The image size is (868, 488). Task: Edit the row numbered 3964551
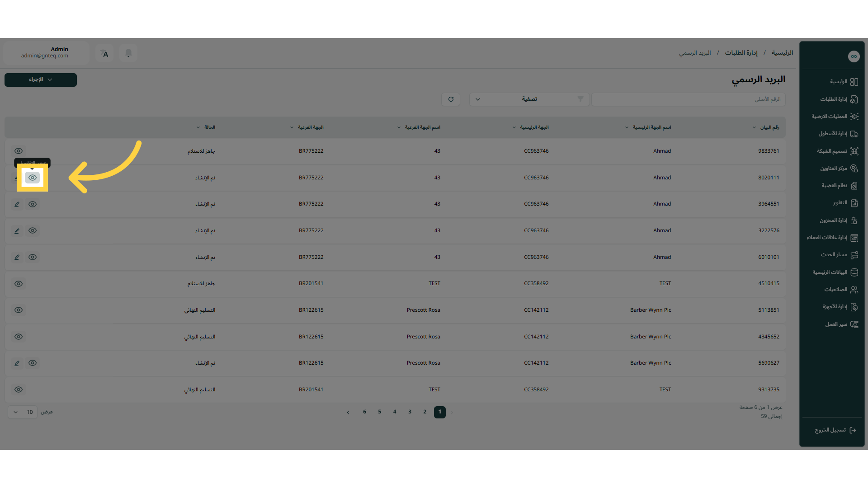click(x=17, y=204)
